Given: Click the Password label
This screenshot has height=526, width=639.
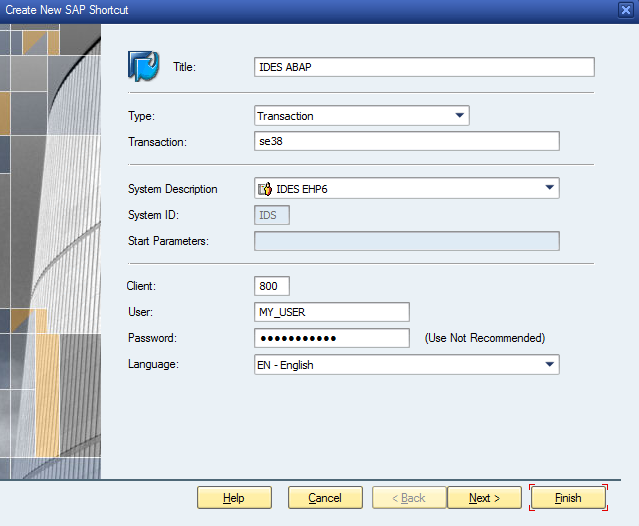Looking at the screenshot, I should pos(152,338).
